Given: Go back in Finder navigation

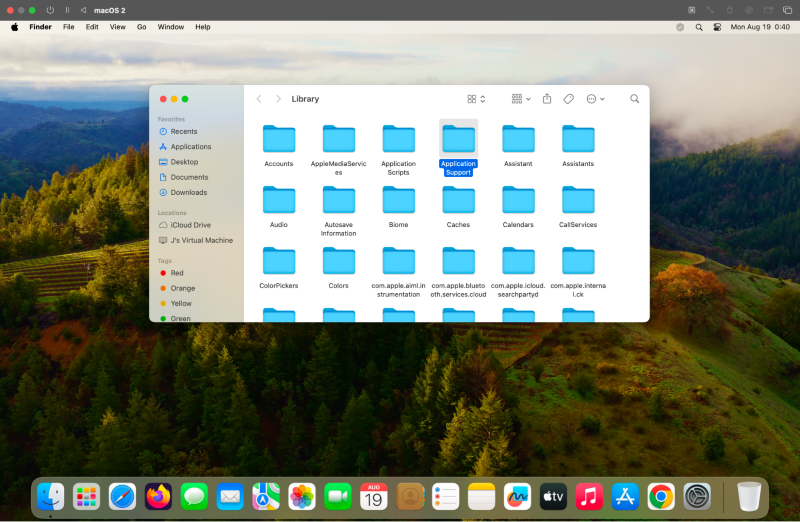Looking at the screenshot, I should [x=259, y=99].
